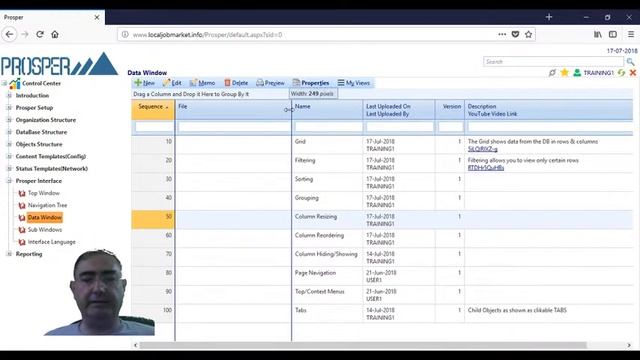Click the Interface Language item icon
The image size is (640, 360).
click(x=22, y=242)
